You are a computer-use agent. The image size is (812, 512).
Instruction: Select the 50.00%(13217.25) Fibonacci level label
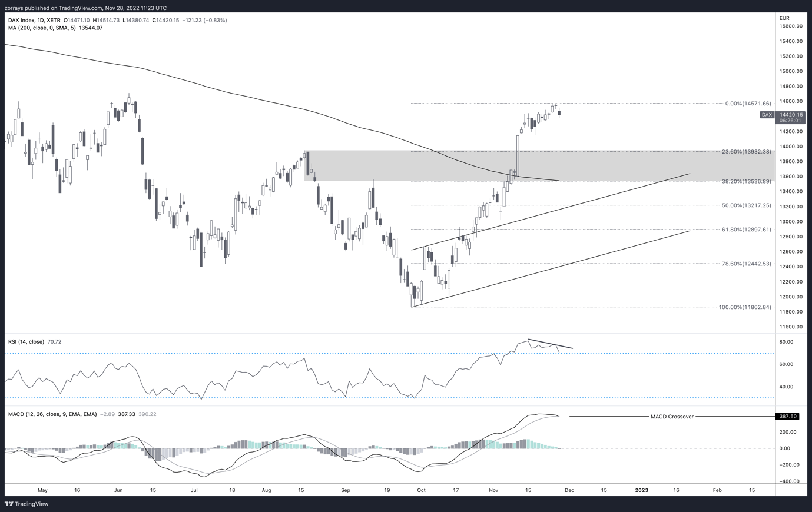click(746, 205)
